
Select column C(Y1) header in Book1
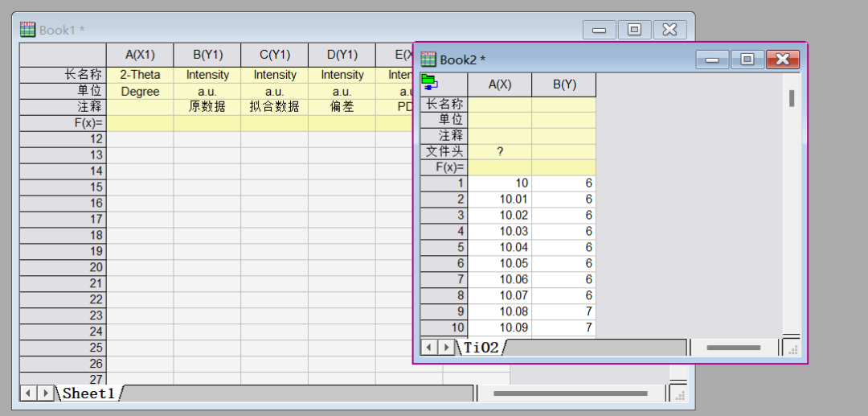coord(274,55)
